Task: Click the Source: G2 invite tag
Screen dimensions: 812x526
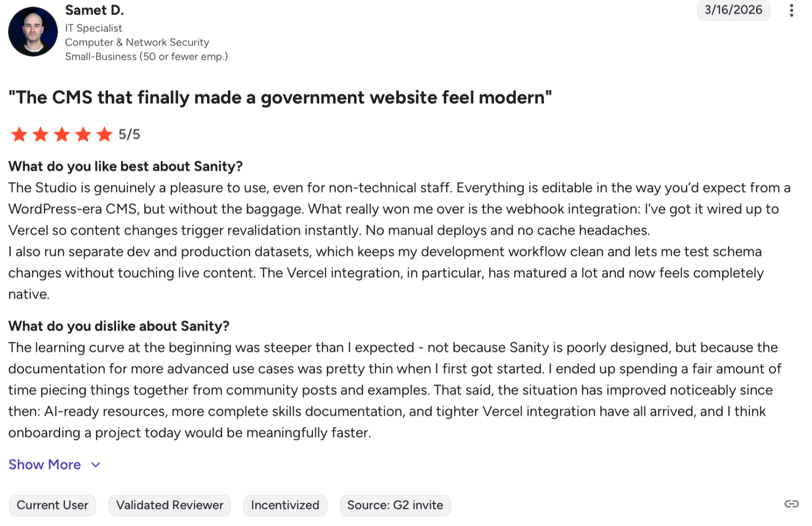Action: (395, 505)
